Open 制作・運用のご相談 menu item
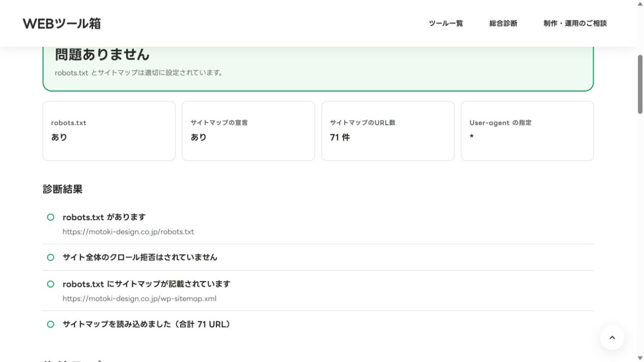Viewport: 644px width, 362px height. pyautogui.click(x=575, y=23)
